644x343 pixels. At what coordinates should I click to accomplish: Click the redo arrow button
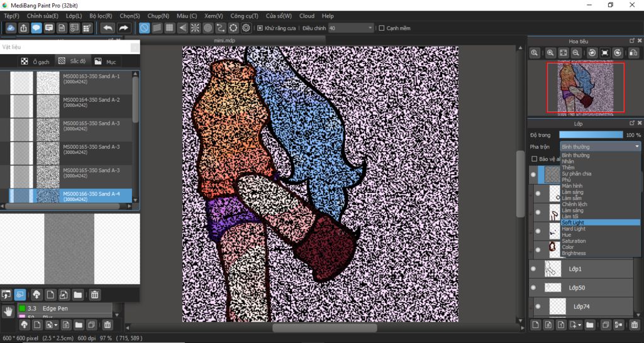click(x=123, y=28)
